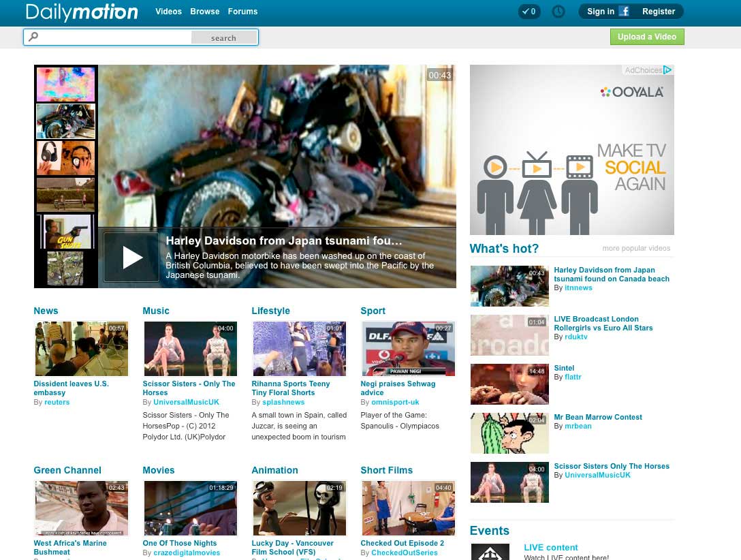
Task: Go to the Forums section
Action: point(242,12)
